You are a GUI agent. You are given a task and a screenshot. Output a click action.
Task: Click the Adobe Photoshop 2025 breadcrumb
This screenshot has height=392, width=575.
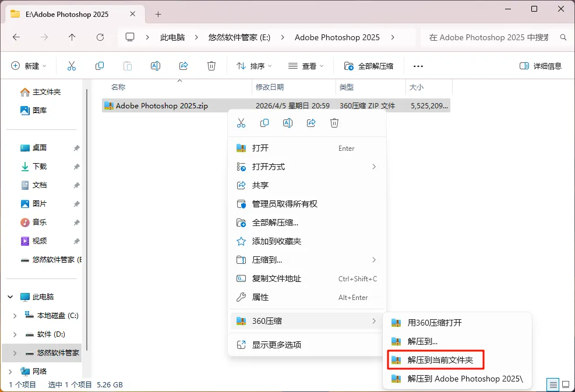(337, 37)
